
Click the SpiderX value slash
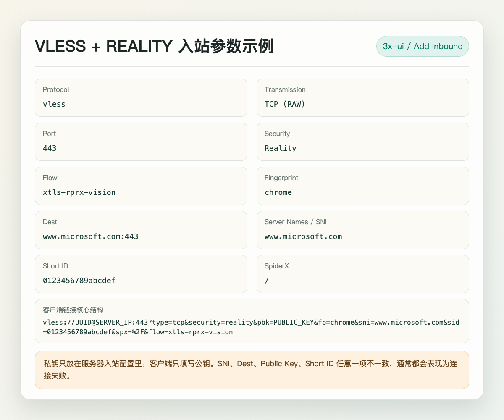click(267, 280)
